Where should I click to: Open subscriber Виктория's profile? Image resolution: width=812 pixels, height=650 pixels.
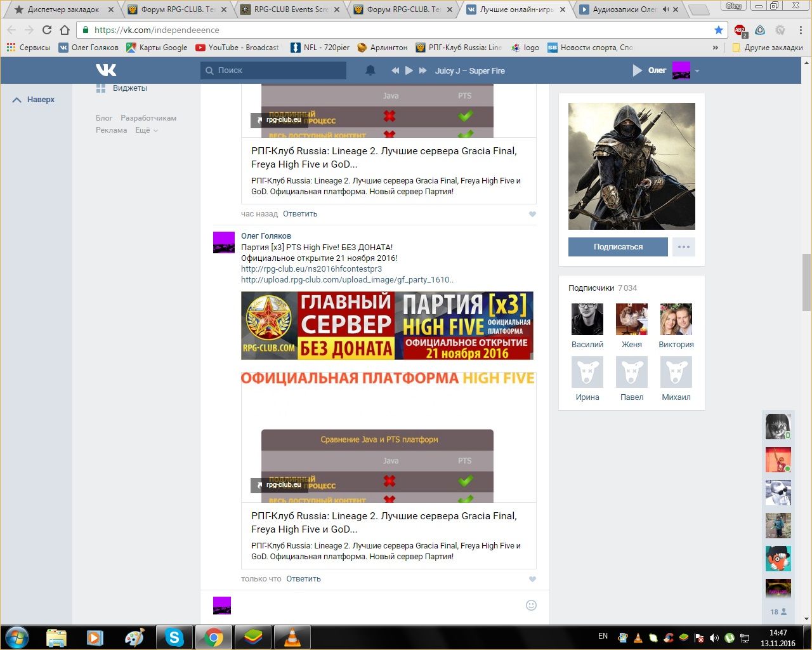coord(676,326)
